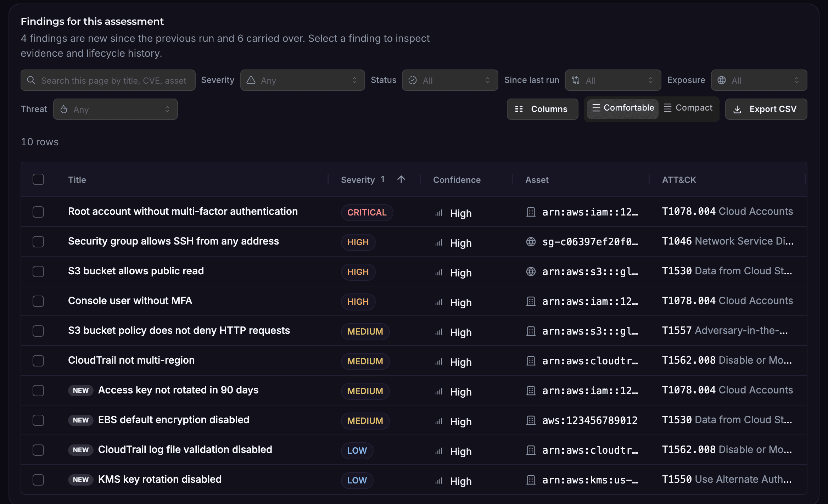Click the ATT&CK column header
The width and height of the screenshot is (828, 504).
[x=679, y=180]
